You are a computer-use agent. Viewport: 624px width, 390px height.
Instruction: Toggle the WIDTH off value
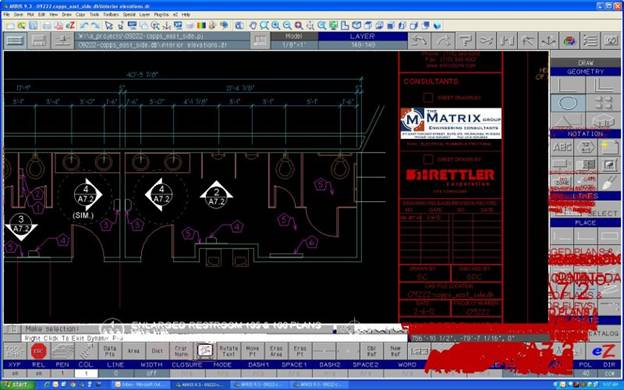click(x=152, y=374)
